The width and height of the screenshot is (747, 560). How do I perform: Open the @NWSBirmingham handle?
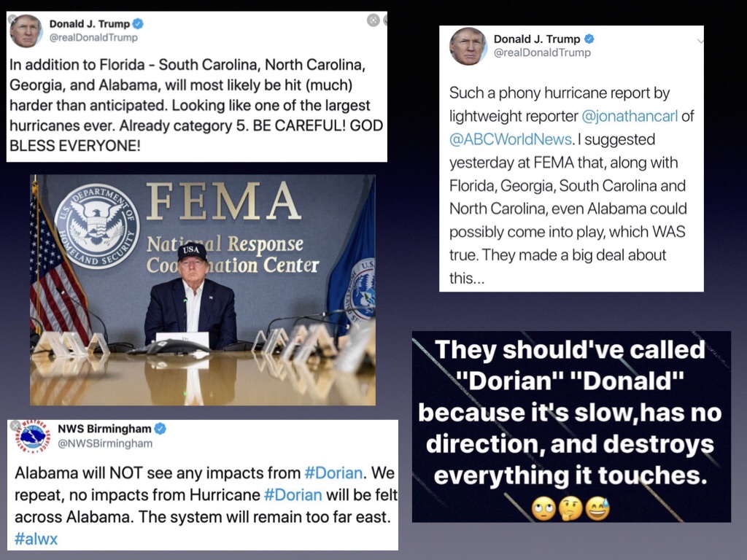pyautogui.click(x=105, y=443)
